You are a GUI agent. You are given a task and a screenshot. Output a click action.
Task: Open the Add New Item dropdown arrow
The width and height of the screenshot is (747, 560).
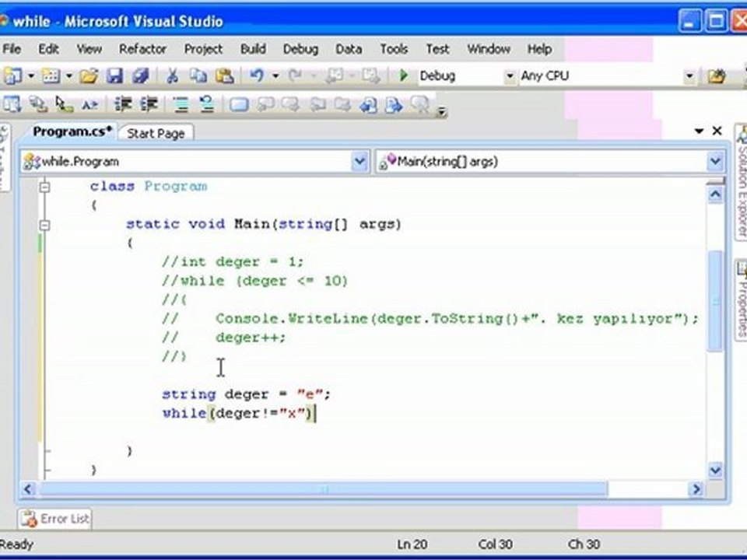(69, 75)
